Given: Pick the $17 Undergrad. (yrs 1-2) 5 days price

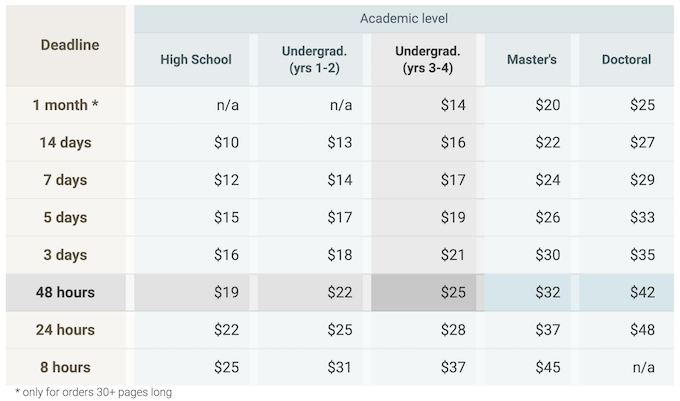Looking at the screenshot, I should click(339, 217).
